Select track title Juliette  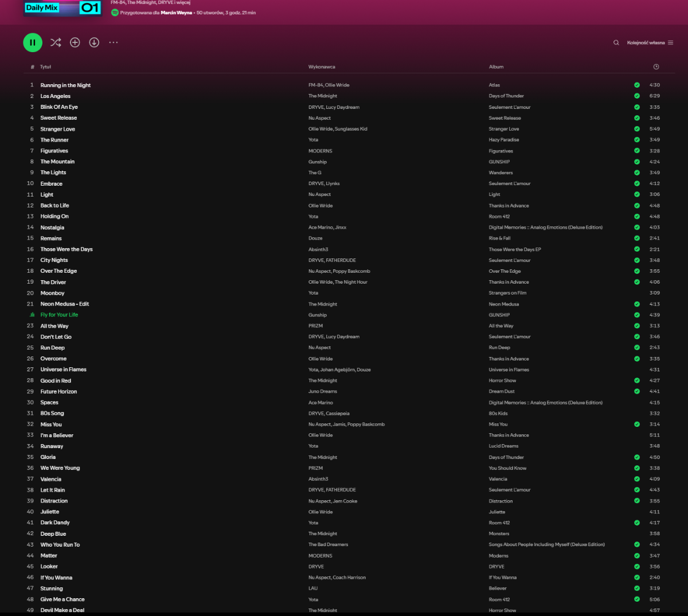tap(50, 512)
